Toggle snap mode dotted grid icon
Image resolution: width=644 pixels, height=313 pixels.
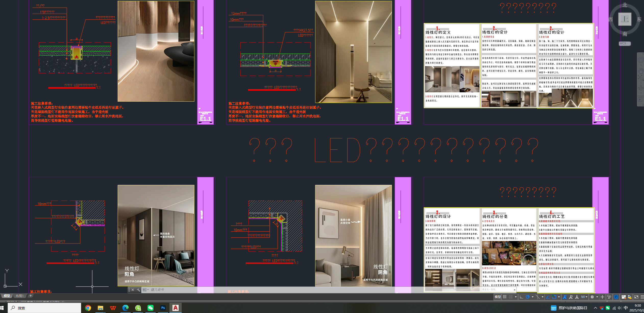[511, 297]
